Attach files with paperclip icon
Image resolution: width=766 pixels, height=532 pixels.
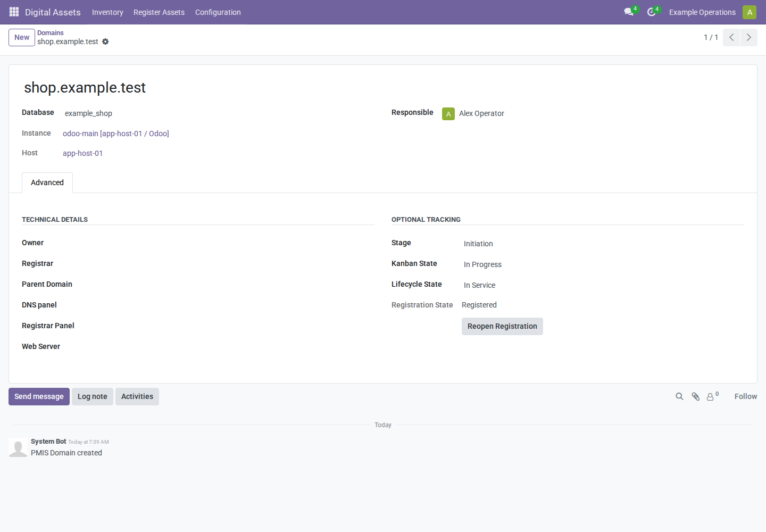(x=695, y=396)
